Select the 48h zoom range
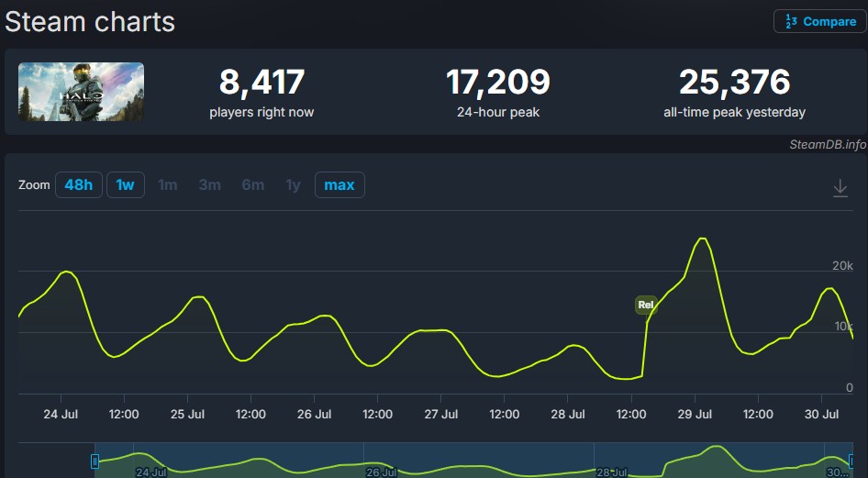The height and width of the screenshot is (478, 868). 79,184
